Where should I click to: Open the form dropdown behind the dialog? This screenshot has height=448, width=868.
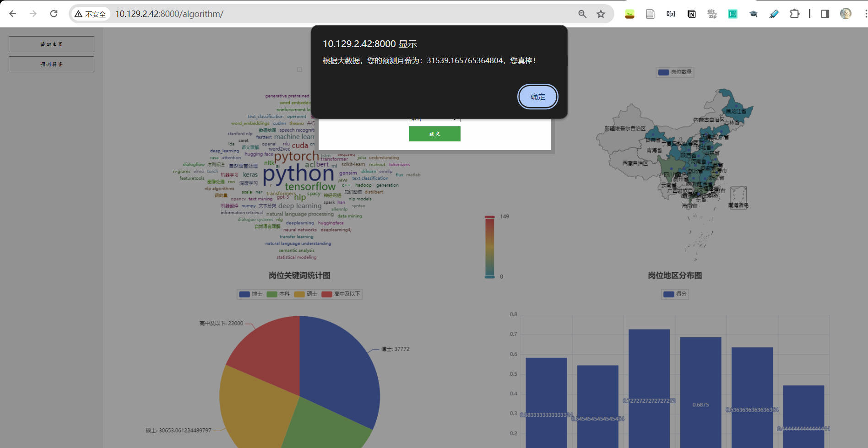click(434, 118)
